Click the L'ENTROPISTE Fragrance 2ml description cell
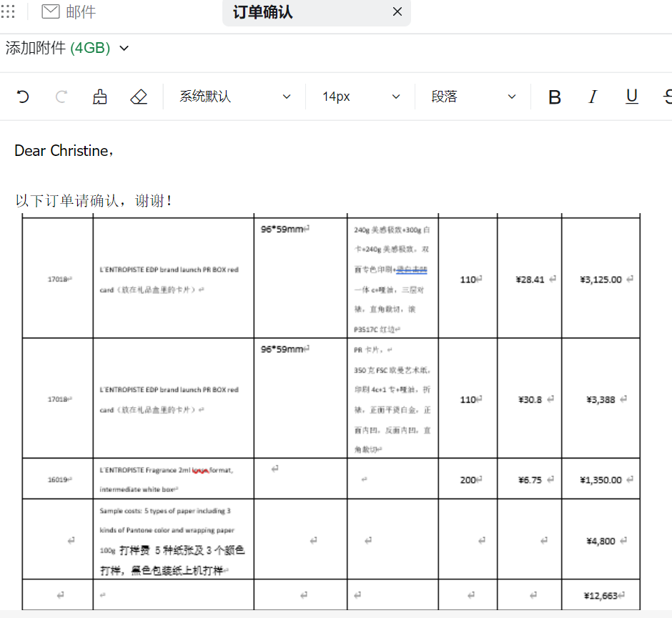The image size is (672, 618). [174, 479]
